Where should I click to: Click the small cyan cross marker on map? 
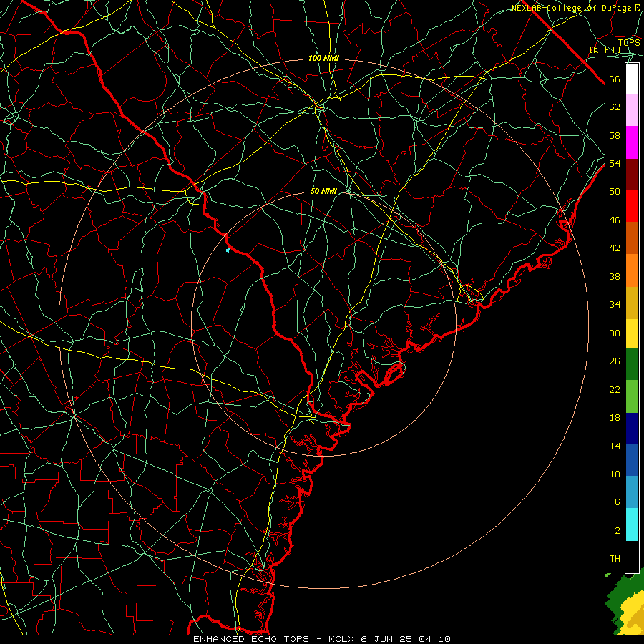228,250
